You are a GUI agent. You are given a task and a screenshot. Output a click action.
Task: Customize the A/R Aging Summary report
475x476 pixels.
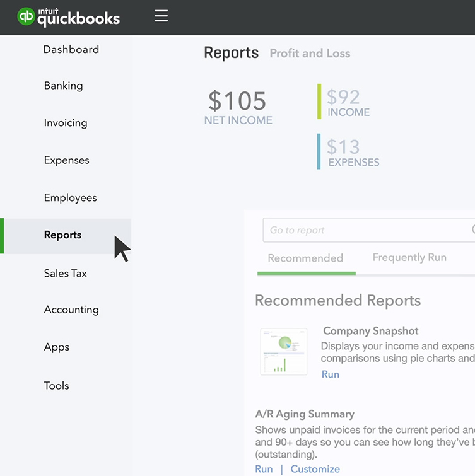pyautogui.click(x=315, y=469)
